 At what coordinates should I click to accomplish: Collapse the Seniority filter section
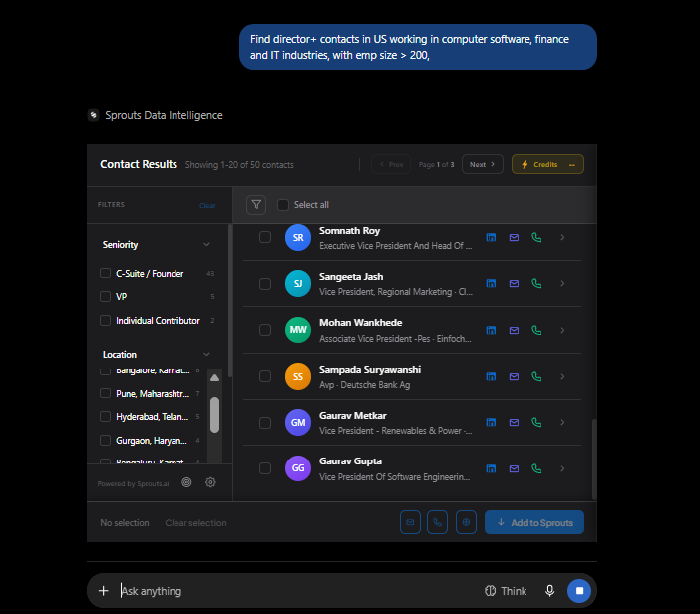(x=206, y=244)
